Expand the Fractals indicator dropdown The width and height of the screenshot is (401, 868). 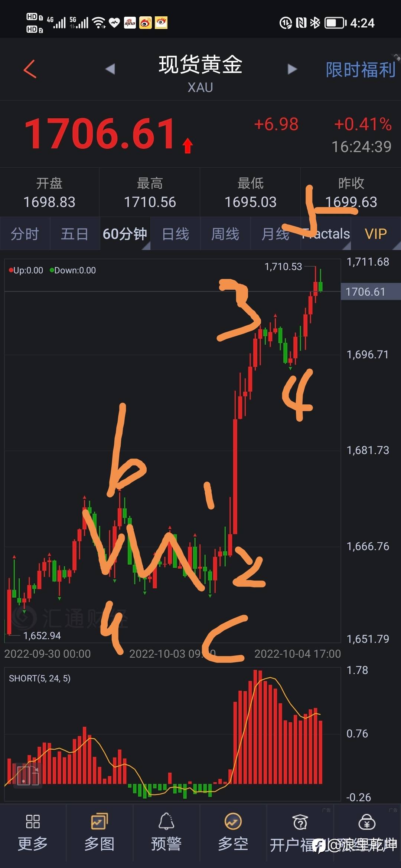[x=326, y=234]
